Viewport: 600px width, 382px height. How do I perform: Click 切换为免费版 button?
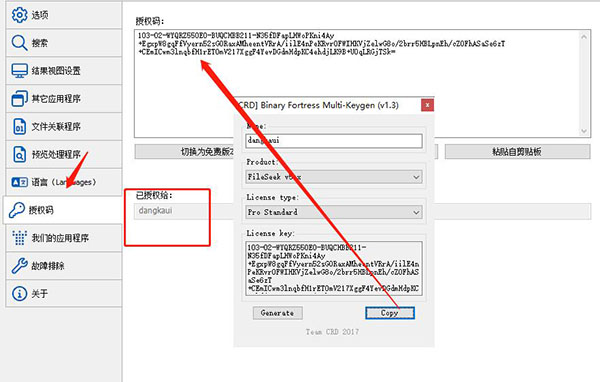(x=184, y=152)
